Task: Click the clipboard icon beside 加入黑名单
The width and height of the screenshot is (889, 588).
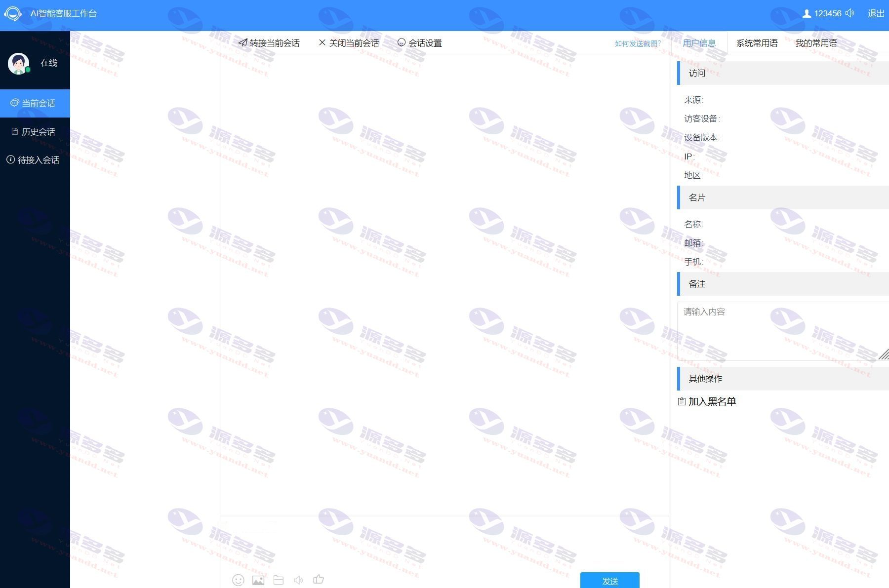Action: [x=682, y=401]
